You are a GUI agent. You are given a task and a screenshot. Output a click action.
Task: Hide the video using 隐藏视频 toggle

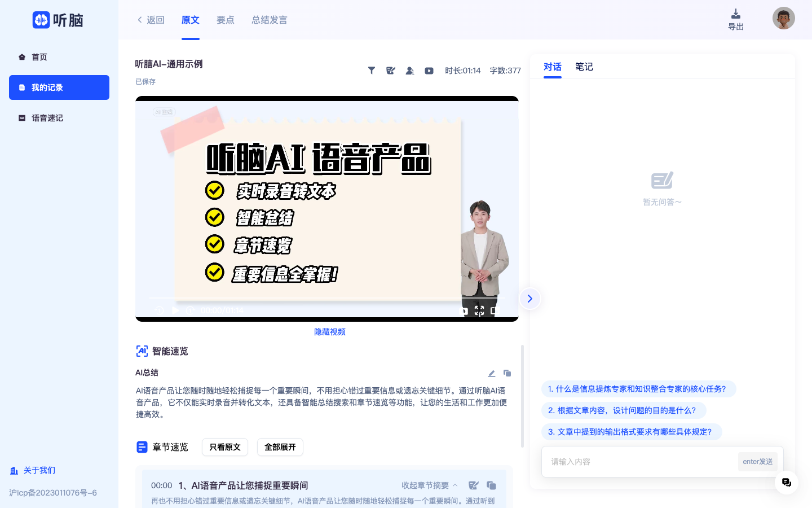pyautogui.click(x=329, y=332)
